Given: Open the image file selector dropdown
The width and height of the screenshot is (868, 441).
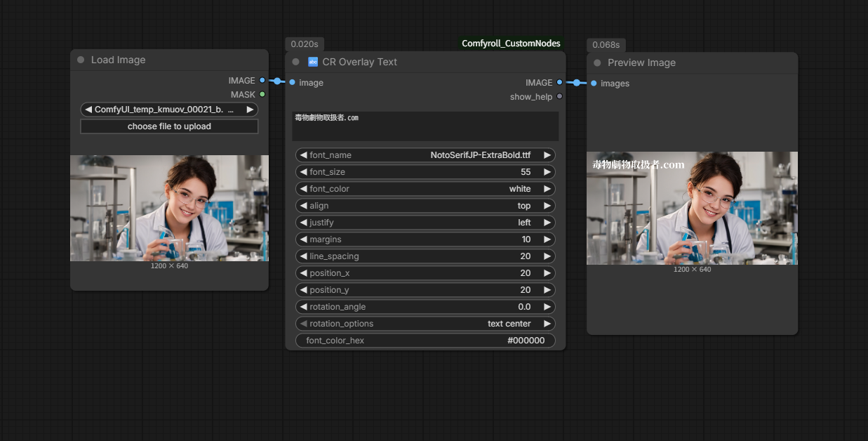Looking at the screenshot, I should click(169, 110).
